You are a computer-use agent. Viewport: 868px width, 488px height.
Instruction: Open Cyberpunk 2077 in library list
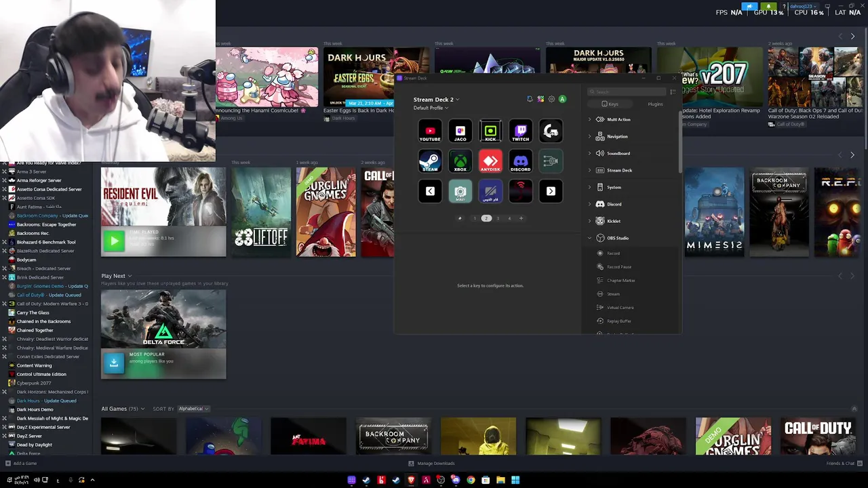[34, 383]
